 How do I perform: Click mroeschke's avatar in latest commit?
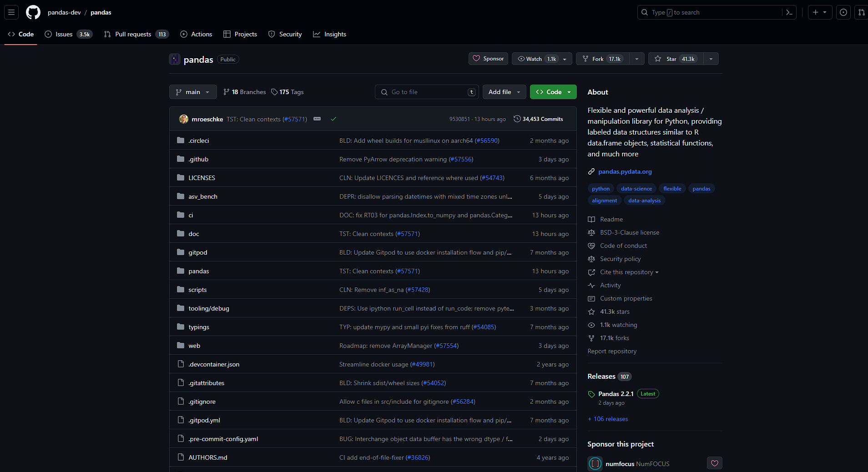pos(184,119)
